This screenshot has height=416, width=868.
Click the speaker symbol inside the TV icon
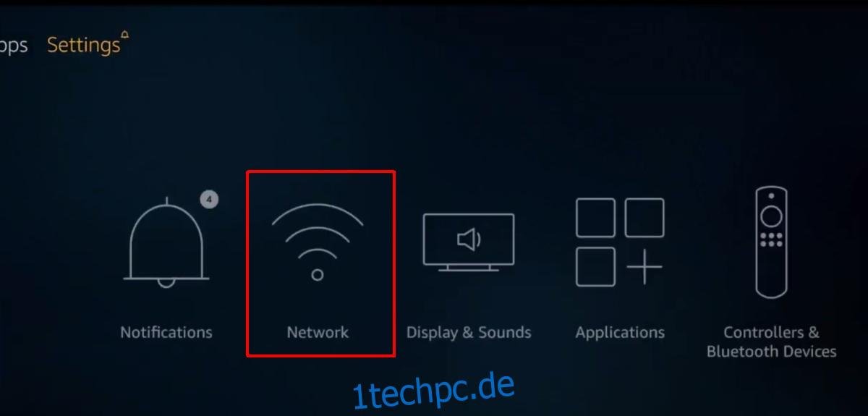[x=469, y=239]
